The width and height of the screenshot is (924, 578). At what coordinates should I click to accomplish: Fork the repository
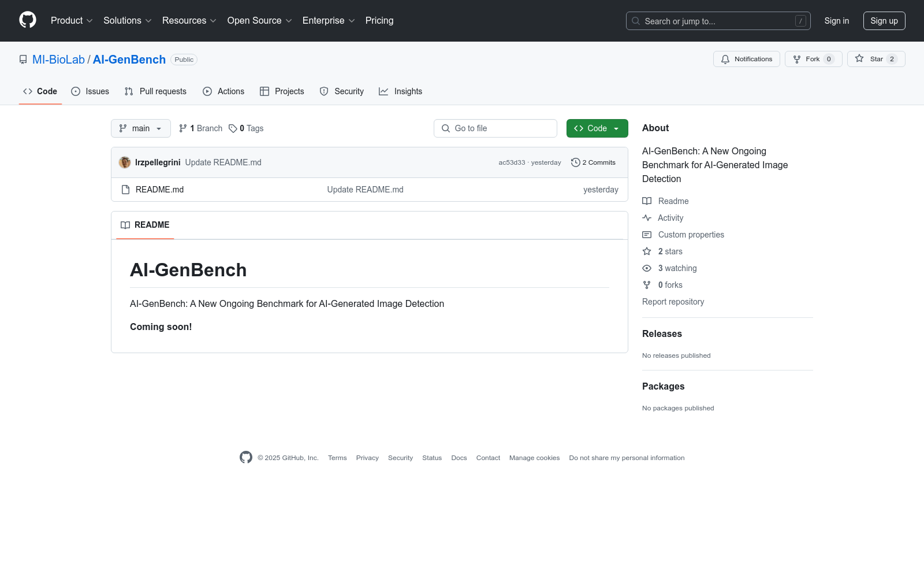click(813, 59)
